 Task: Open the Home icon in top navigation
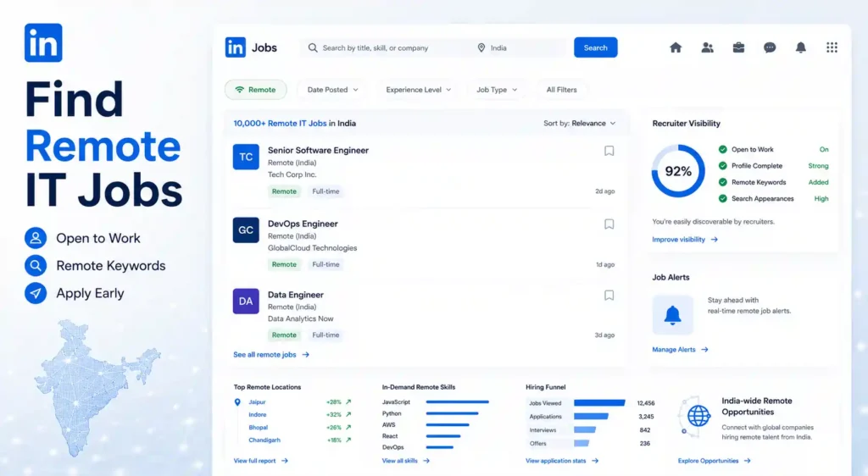(676, 47)
